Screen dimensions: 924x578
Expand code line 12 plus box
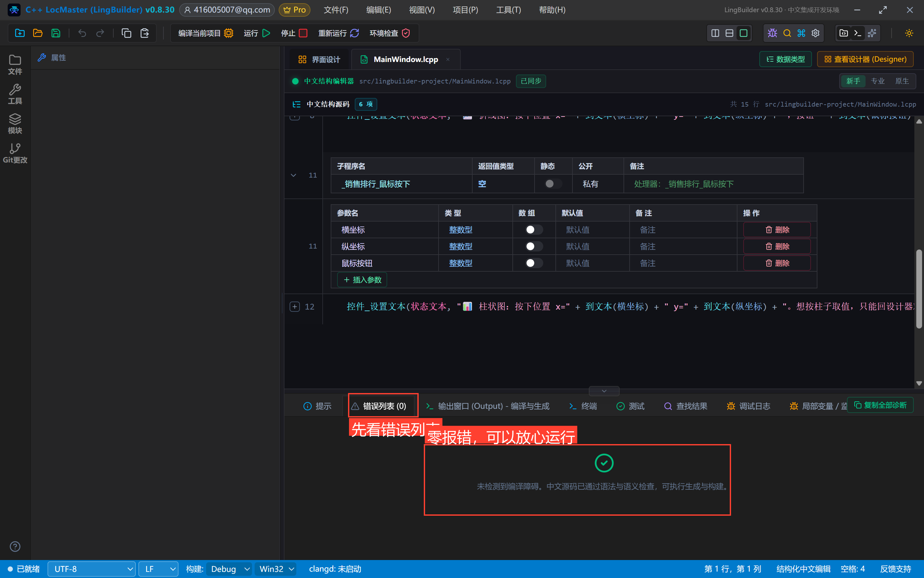tap(295, 307)
